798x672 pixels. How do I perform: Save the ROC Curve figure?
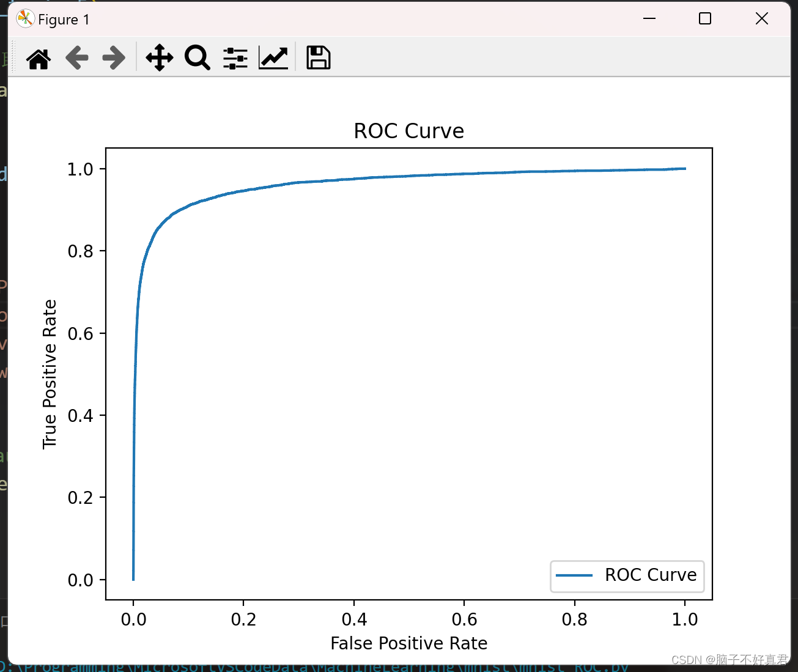pos(317,57)
